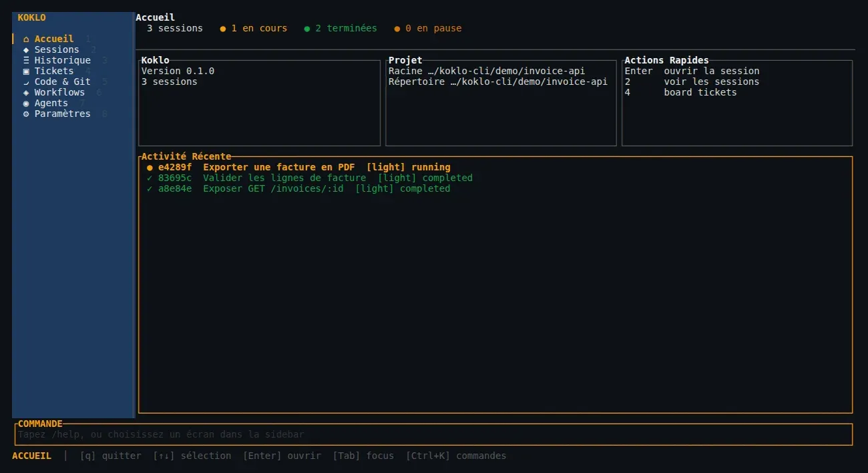
Task: Click the icon beside Workflows
Action: 26,93
